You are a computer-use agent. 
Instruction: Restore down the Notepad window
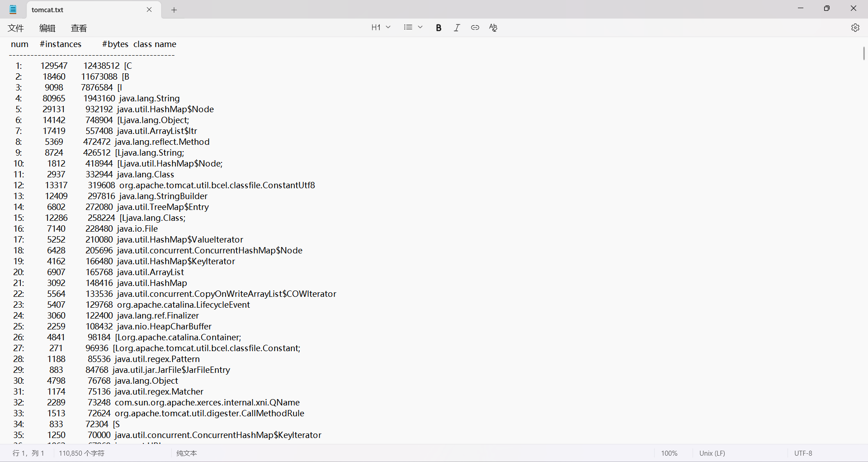point(827,8)
